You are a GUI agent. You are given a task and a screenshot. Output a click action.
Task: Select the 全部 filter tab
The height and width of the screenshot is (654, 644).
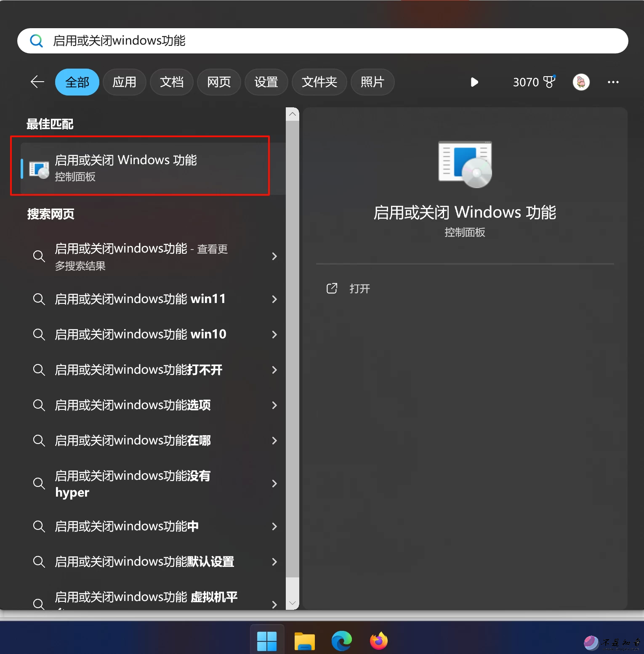[77, 82]
